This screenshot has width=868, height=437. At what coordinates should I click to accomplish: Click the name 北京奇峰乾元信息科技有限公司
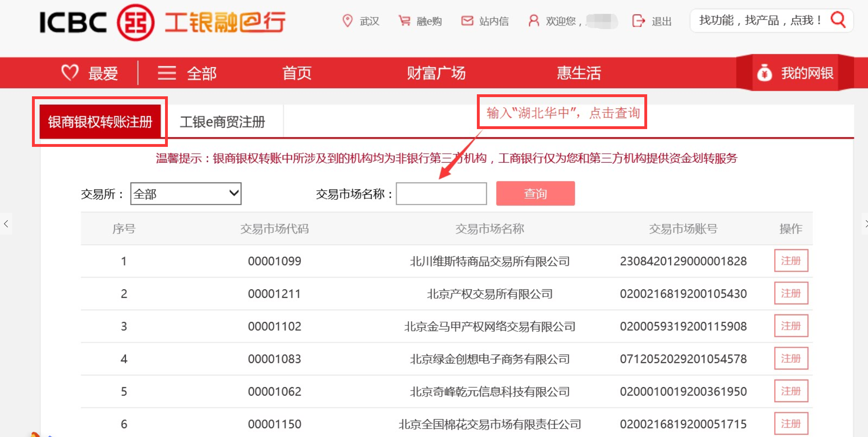coord(490,392)
